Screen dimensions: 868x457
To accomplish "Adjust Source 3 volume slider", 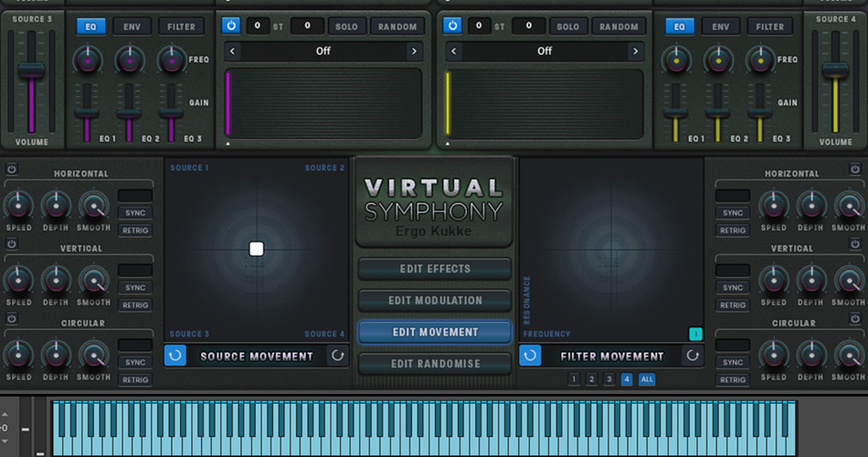I will tap(32, 70).
